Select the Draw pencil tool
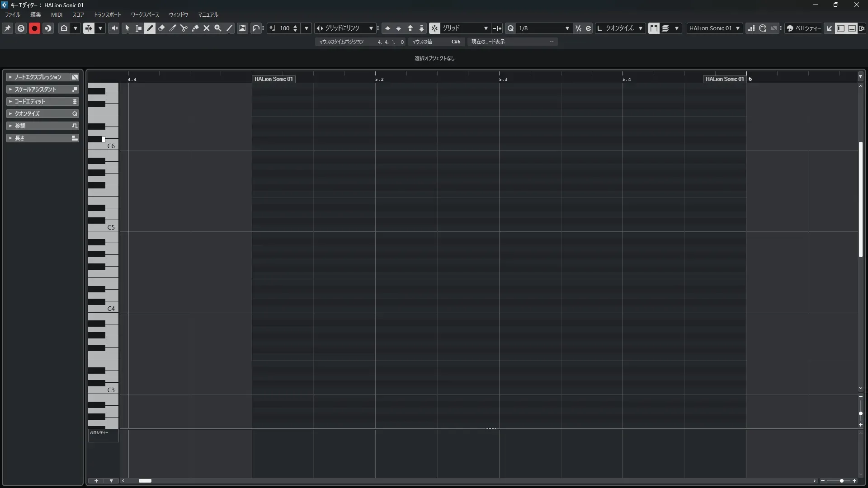Viewport: 868px width, 488px height. [x=150, y=28]
